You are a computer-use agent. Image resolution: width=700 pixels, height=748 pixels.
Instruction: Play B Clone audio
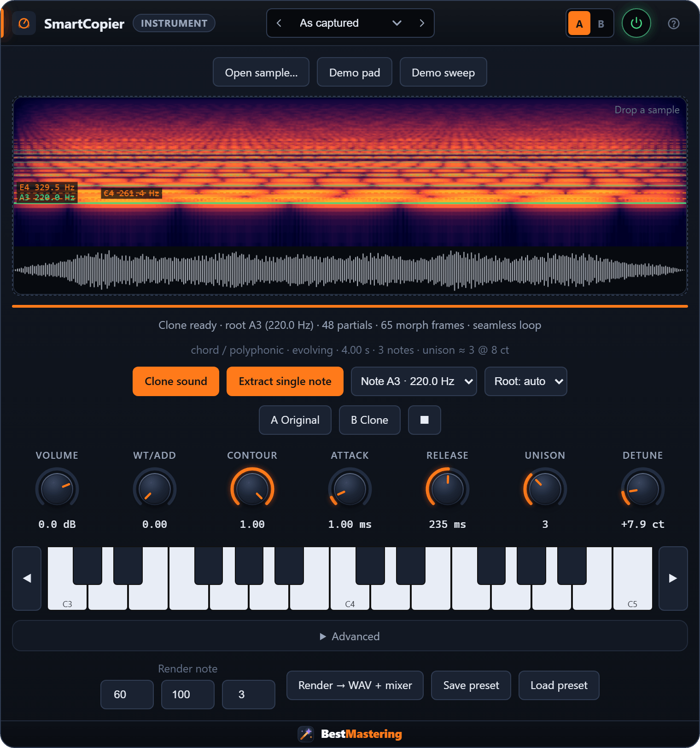pyautogui.click(x=370, y=420)
